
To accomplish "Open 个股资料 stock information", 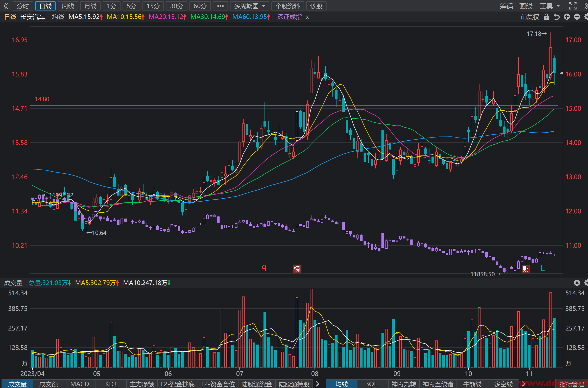I will pyautogui.click(x=287, y=6).
